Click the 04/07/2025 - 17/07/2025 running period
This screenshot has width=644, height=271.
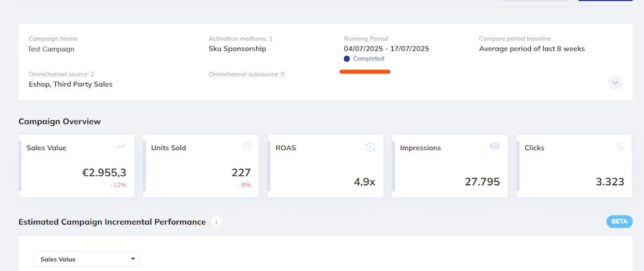[x=386, y=49]
